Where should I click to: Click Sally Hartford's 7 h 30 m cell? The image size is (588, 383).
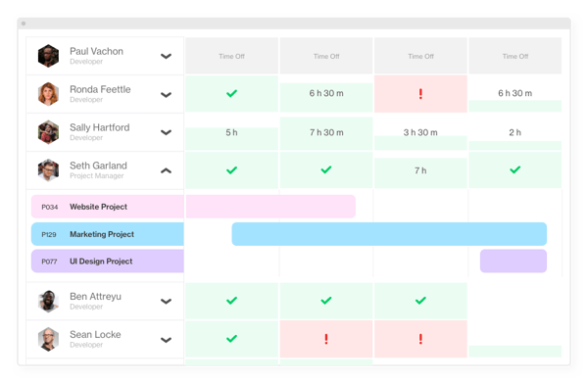[326, 132]
